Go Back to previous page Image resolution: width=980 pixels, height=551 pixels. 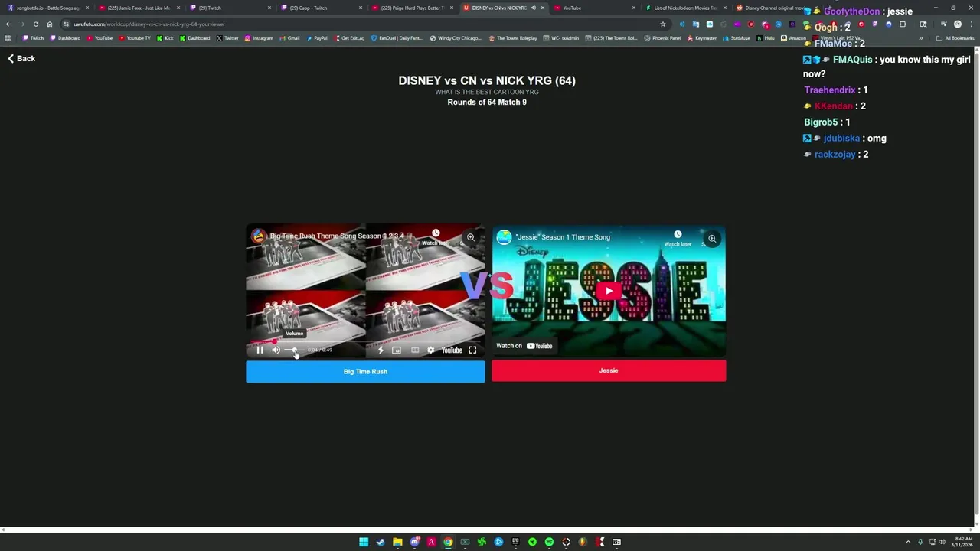(x=21, y=58)
